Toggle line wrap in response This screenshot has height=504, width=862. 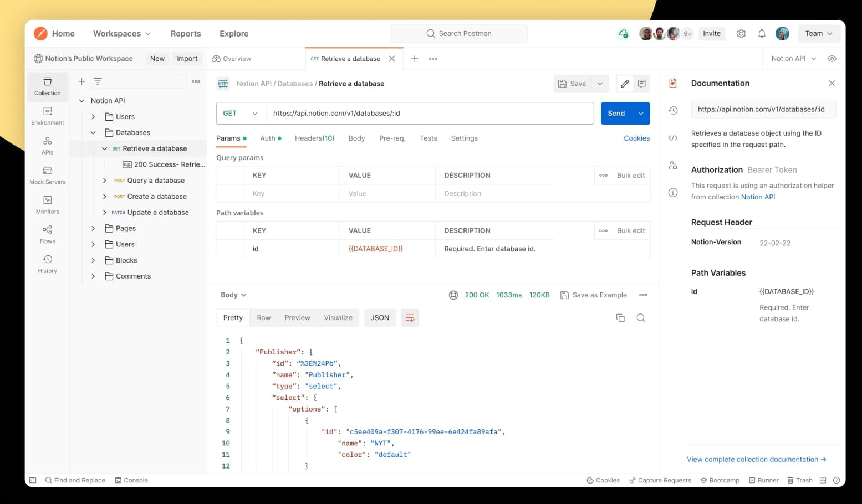tap(410, 318)
